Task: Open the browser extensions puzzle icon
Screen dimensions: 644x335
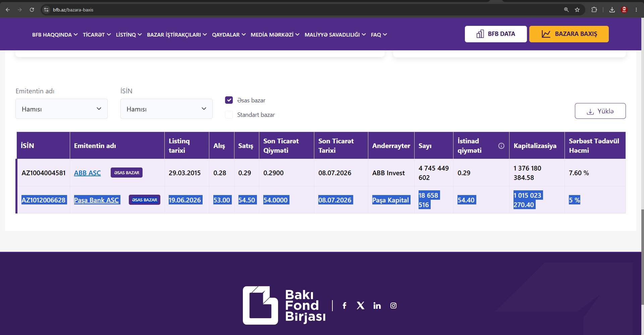Action: coord(594,10)
